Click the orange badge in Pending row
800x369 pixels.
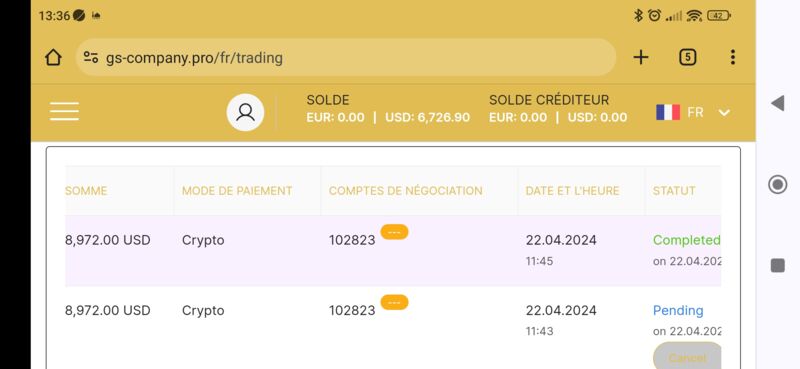394,302
